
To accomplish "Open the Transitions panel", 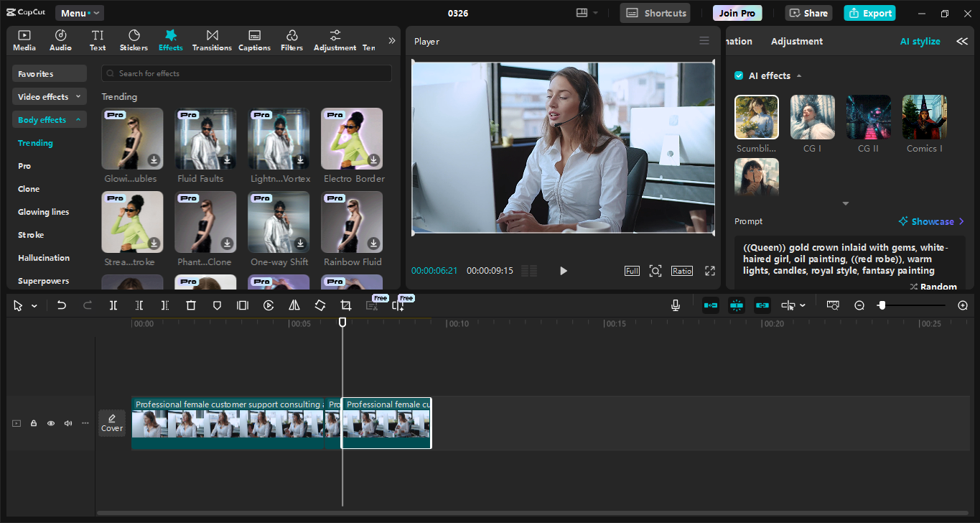I will point(212,40).
